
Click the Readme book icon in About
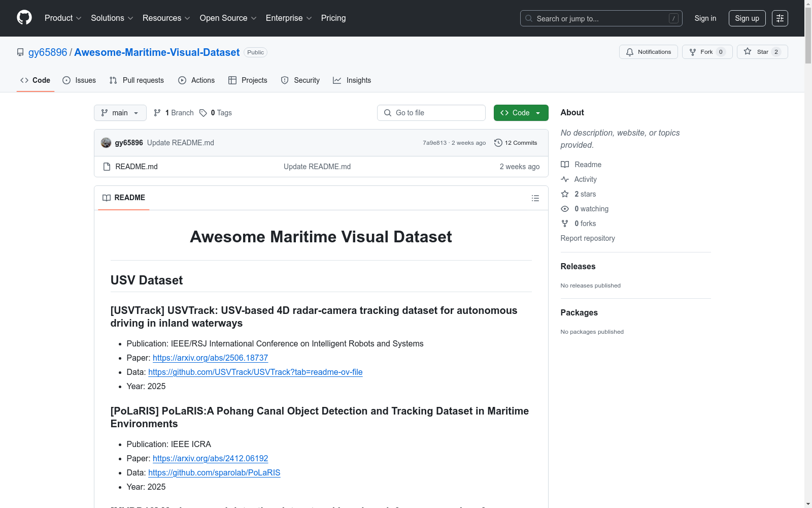pos(565,165)
